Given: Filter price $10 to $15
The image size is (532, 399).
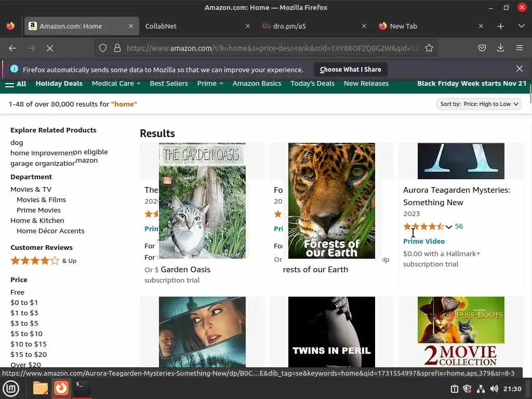Looking at the screenshot, I should click(x=29, y=344).
